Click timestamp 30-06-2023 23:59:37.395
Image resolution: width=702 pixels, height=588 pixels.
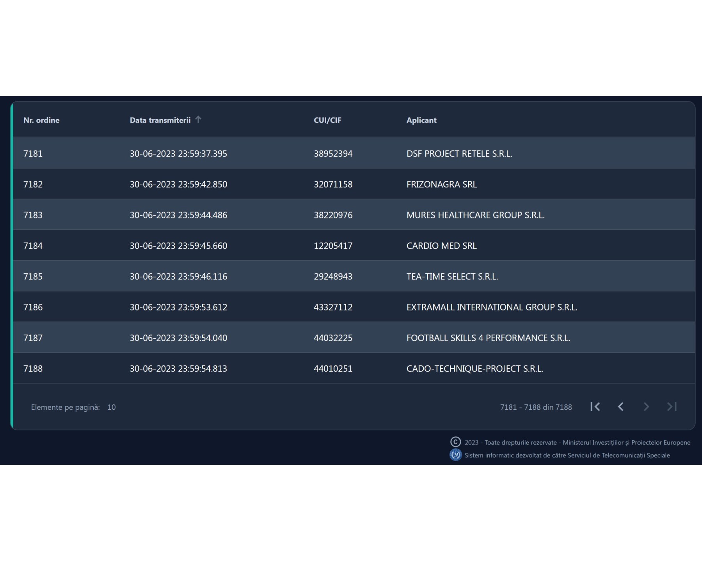[178, 154]
